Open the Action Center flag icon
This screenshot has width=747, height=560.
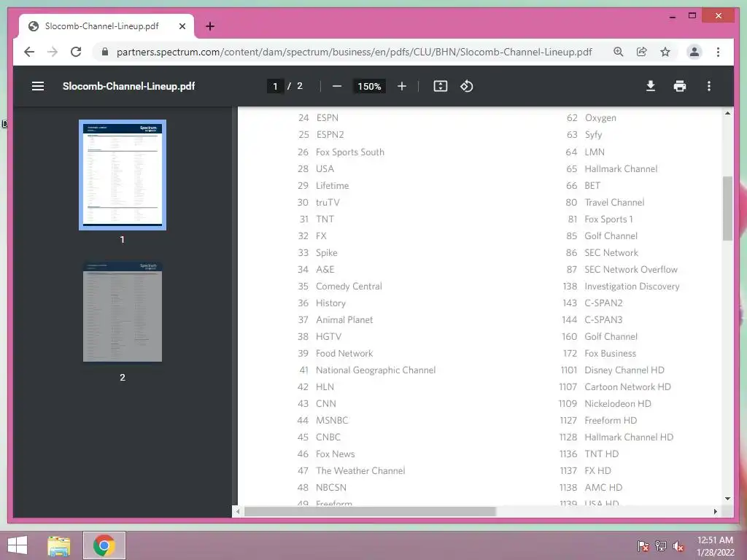pyautogui.click(x=643, y=546)
